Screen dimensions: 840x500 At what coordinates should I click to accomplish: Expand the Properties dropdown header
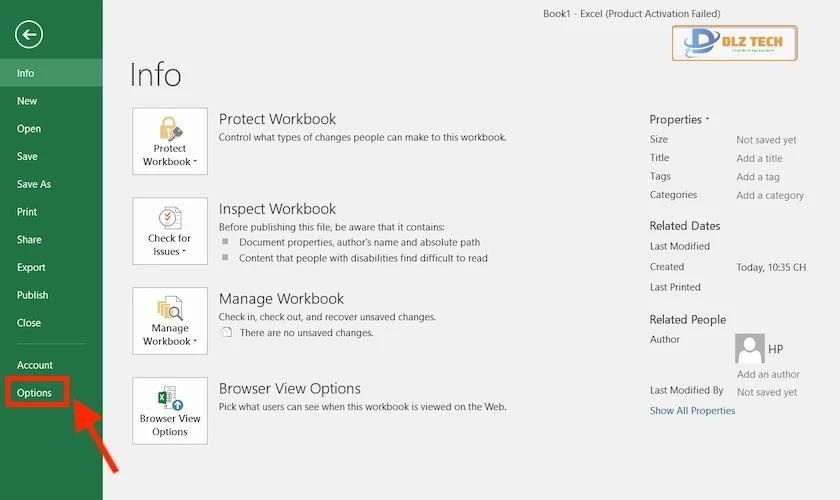pos(679,120)
